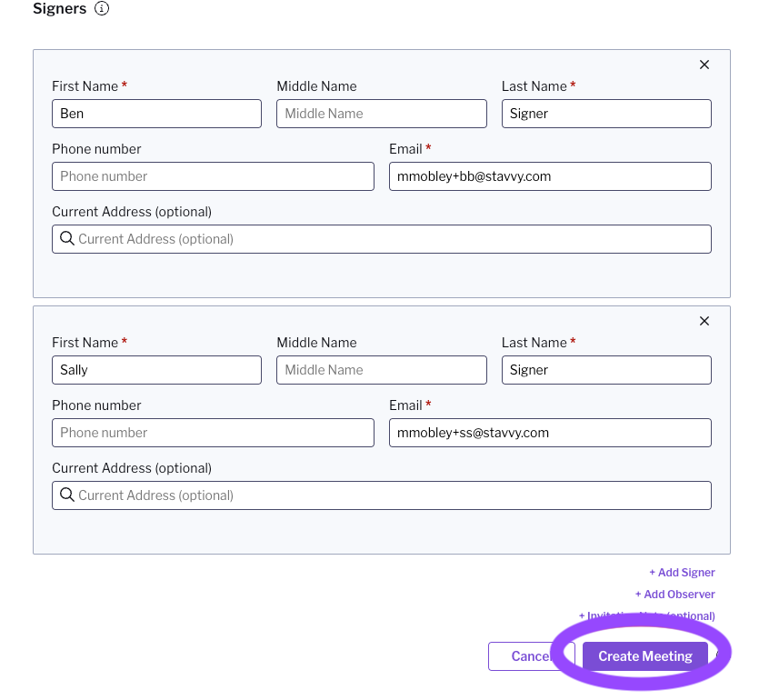779x700 pixels.
Task: Click the + Add Signer link
Action: click(x=682, y=573)
